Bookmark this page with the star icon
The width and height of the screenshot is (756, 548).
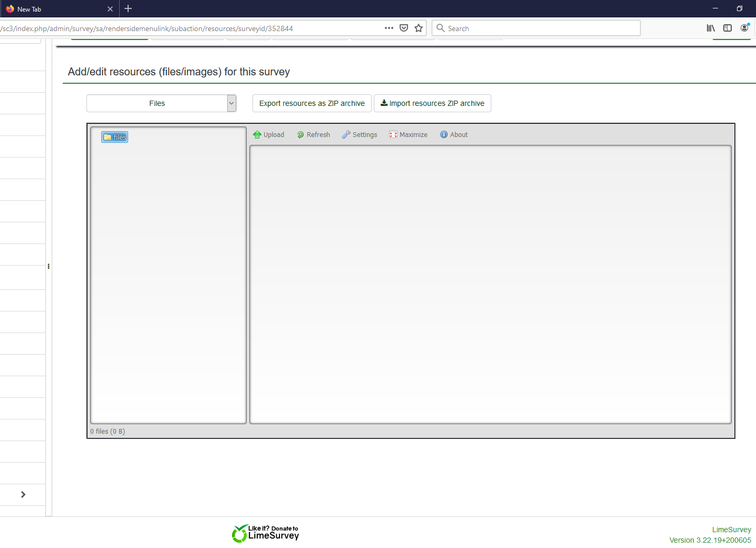point(419,28)
